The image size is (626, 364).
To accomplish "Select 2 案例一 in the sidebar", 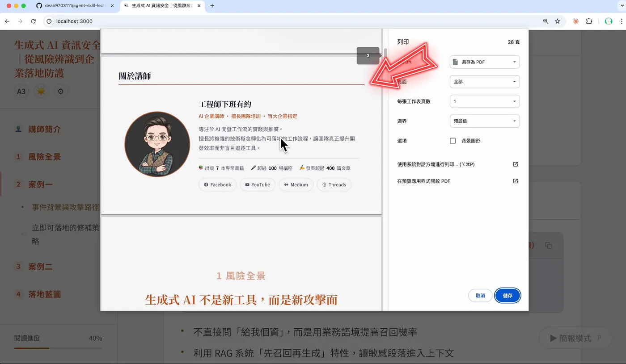I will [34, 184].
